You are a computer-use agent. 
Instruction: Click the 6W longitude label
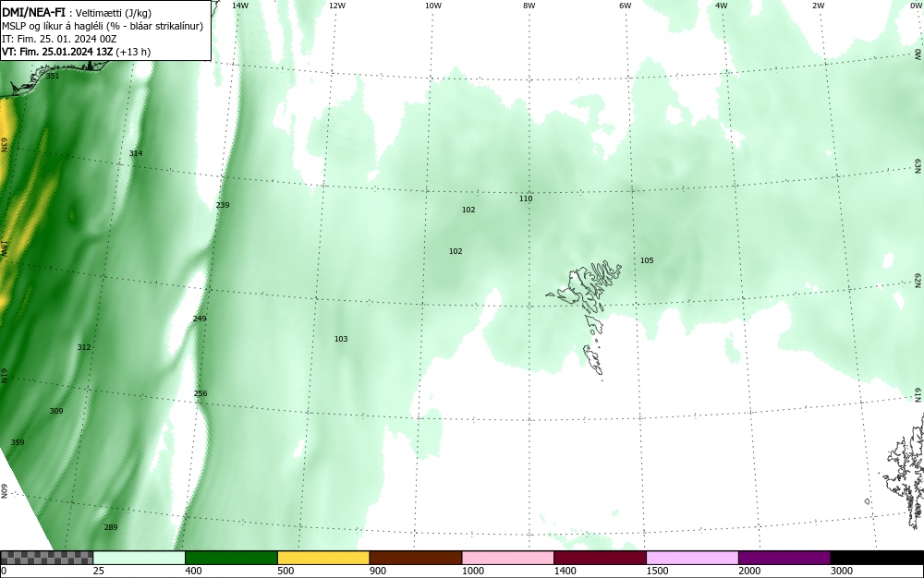click(626, 6)
